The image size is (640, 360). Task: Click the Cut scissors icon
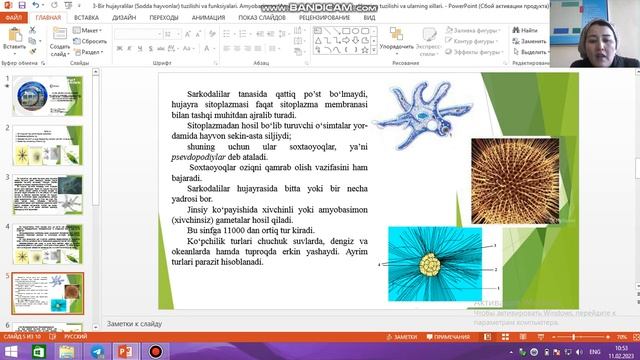tap(33, 30)
